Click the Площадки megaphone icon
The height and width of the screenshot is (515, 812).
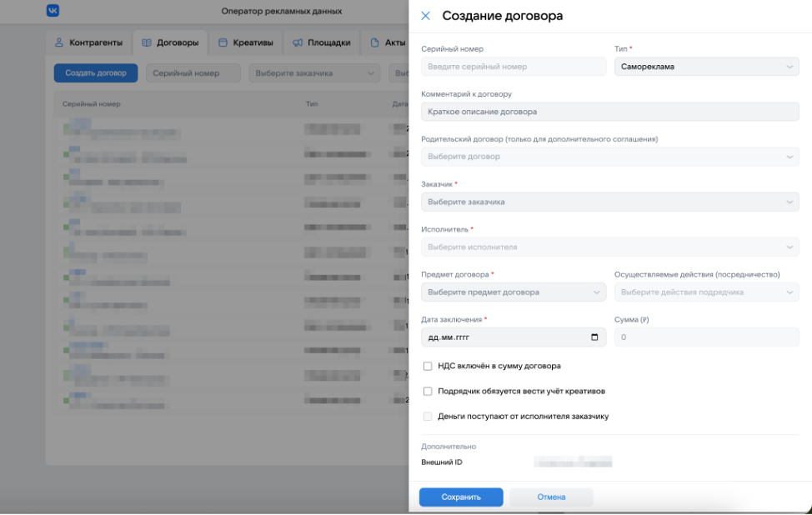[297, 42]
